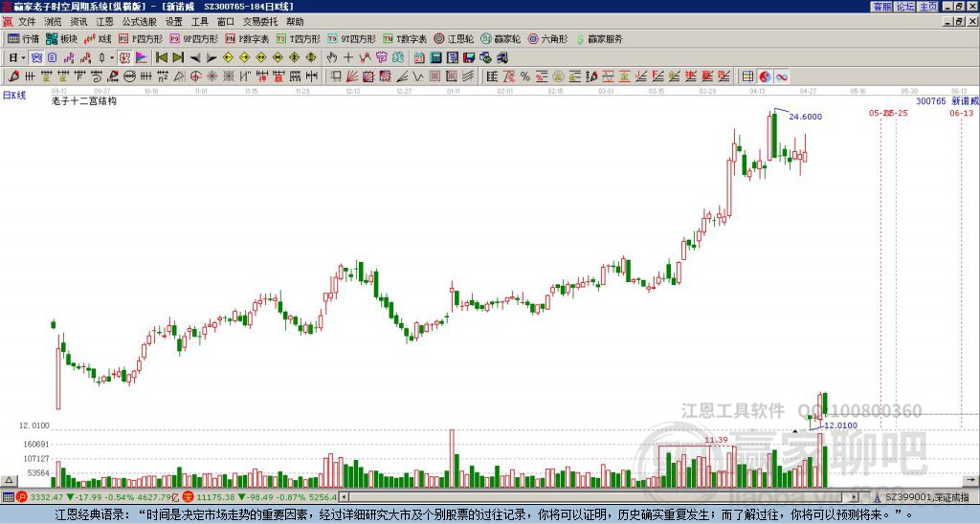Click the 24.6000 high price label

(x=806, y=116)
